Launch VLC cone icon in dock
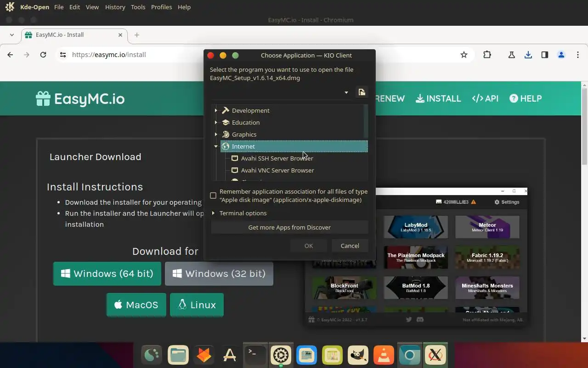Image resolution: width=588 pixels, height=368 pixels. pyautogui.click(x=384, y=355)
